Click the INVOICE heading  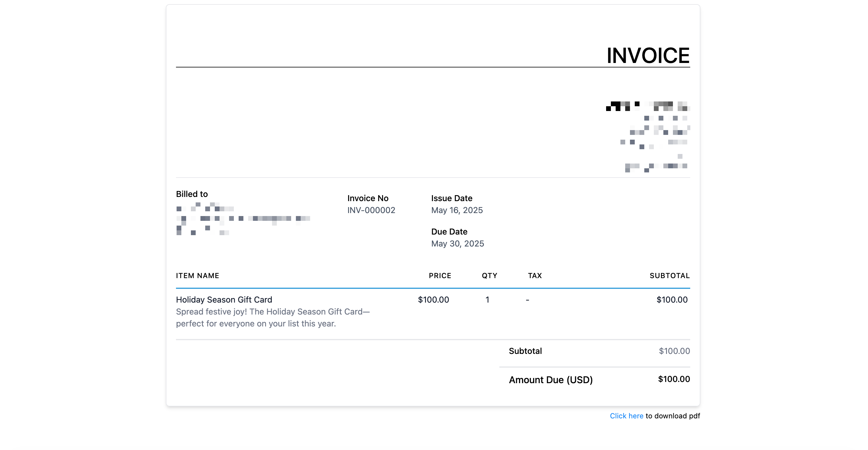tap(648, 56)
